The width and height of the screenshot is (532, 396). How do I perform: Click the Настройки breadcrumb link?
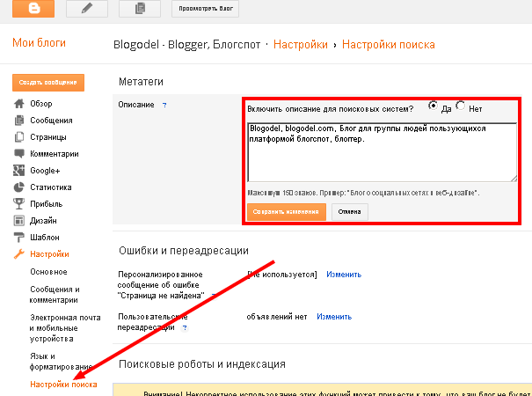tap(301, 45)
